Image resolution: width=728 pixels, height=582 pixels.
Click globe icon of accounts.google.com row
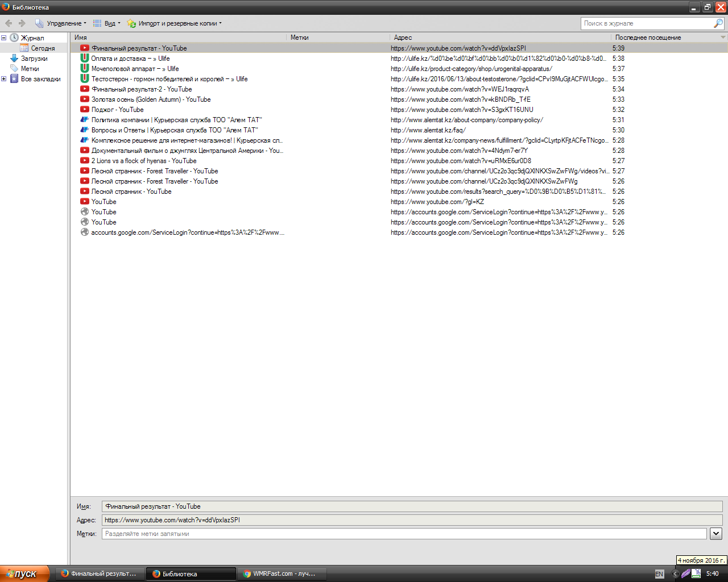point(85,232)
